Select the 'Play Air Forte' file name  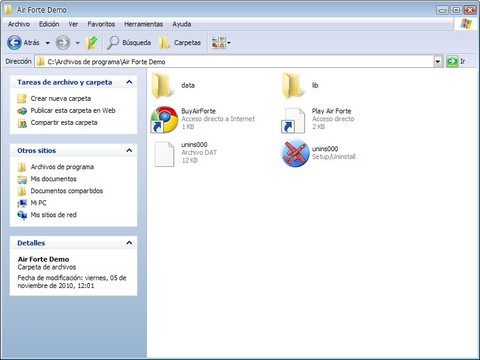(331, 111)
